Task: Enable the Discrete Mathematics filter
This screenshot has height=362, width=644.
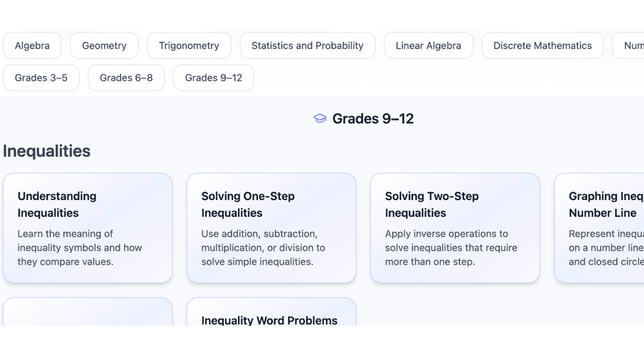Action: pyautogui.click(x=542, y=45)
